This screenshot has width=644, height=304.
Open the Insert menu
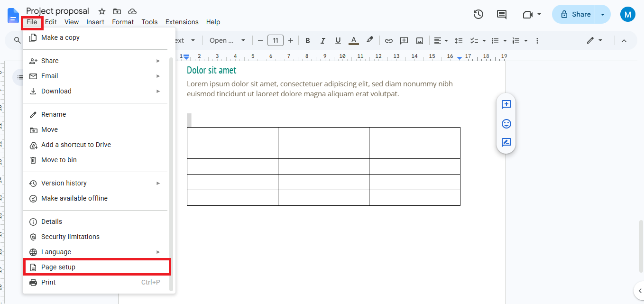95,22
